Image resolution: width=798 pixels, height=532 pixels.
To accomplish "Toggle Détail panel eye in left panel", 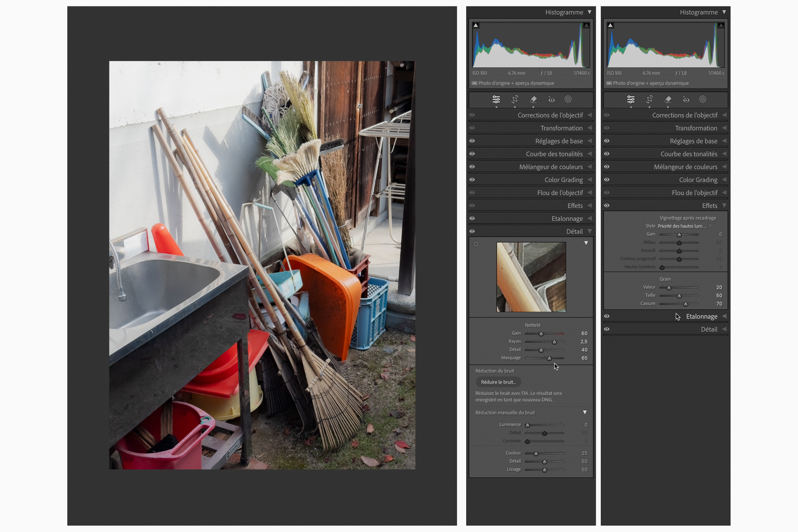I will [x=472, y=231].
